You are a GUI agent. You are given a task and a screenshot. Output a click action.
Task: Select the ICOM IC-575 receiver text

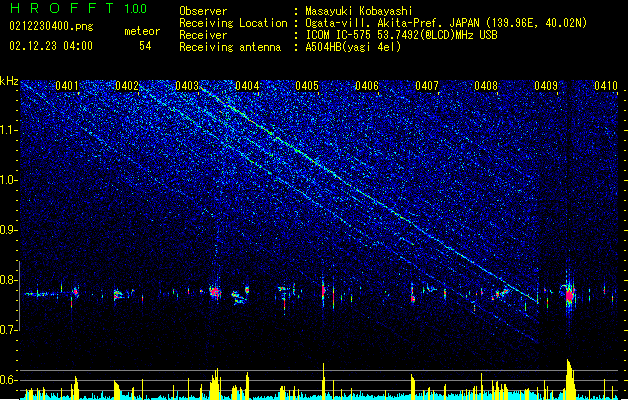(x=402, y=35)
